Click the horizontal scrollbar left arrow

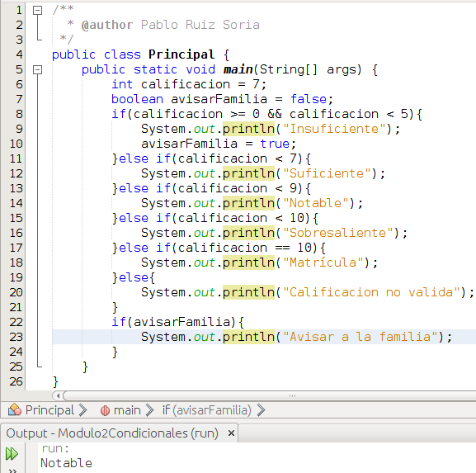tap(58, 395)
